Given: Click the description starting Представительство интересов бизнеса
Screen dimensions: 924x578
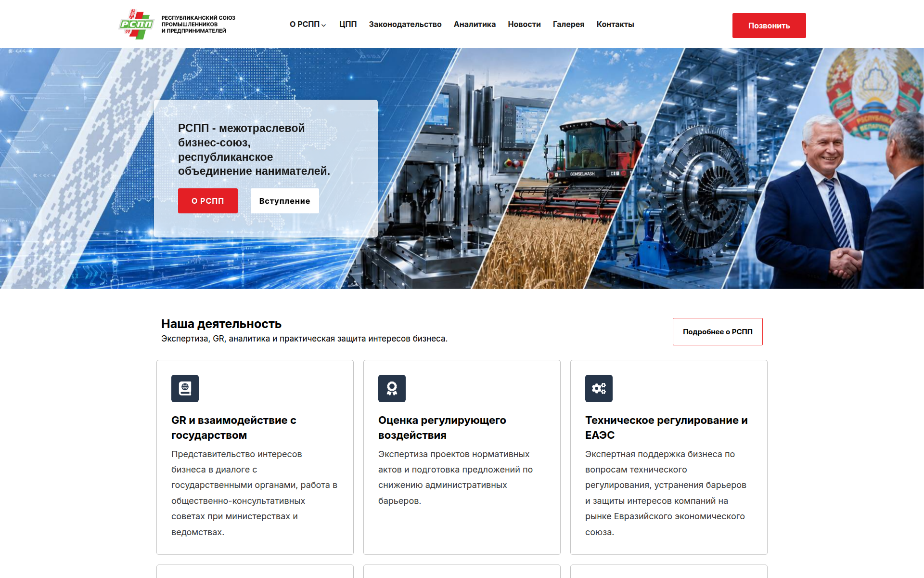Looking at the screenshot, I should [x=254, y=493].
